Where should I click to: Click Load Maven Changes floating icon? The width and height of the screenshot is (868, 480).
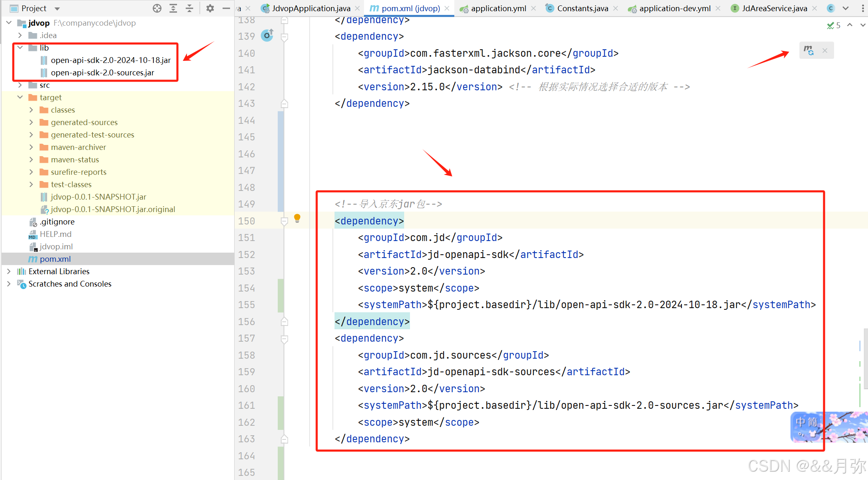click(809, 51)
